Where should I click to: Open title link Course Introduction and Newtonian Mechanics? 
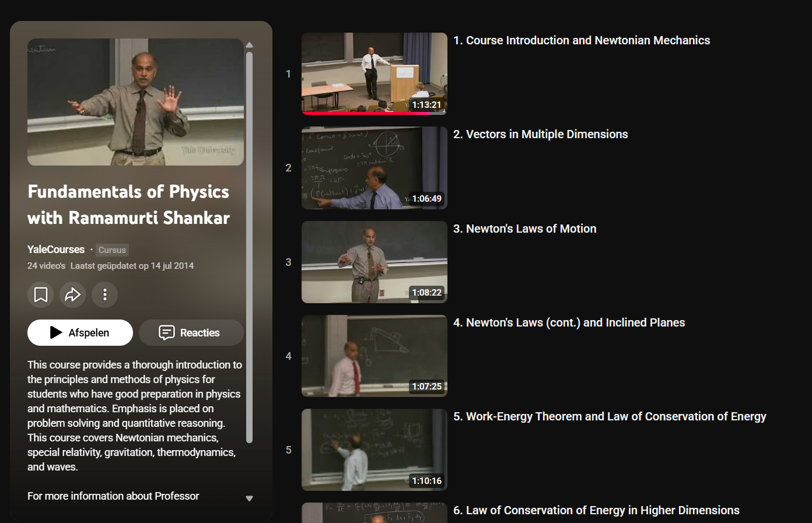[582, 40]
